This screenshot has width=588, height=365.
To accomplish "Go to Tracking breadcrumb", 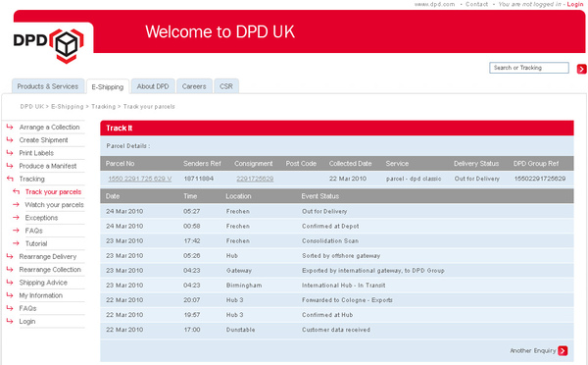I will pos(104,107).
